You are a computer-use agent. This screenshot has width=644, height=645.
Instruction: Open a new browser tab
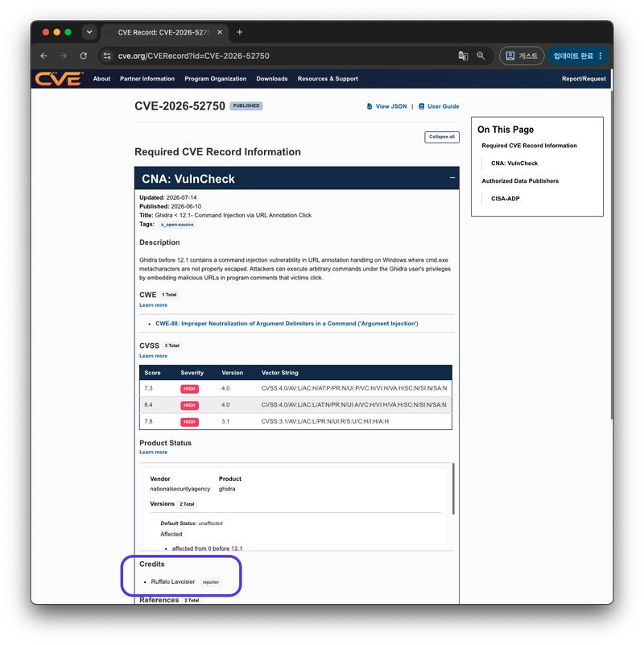[x=239, y=32]
